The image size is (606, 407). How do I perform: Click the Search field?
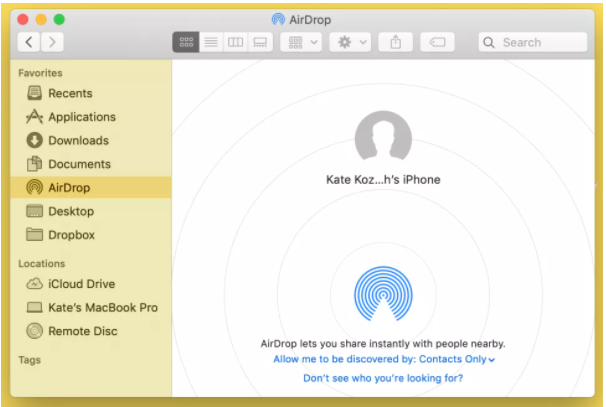pos(533,42)
